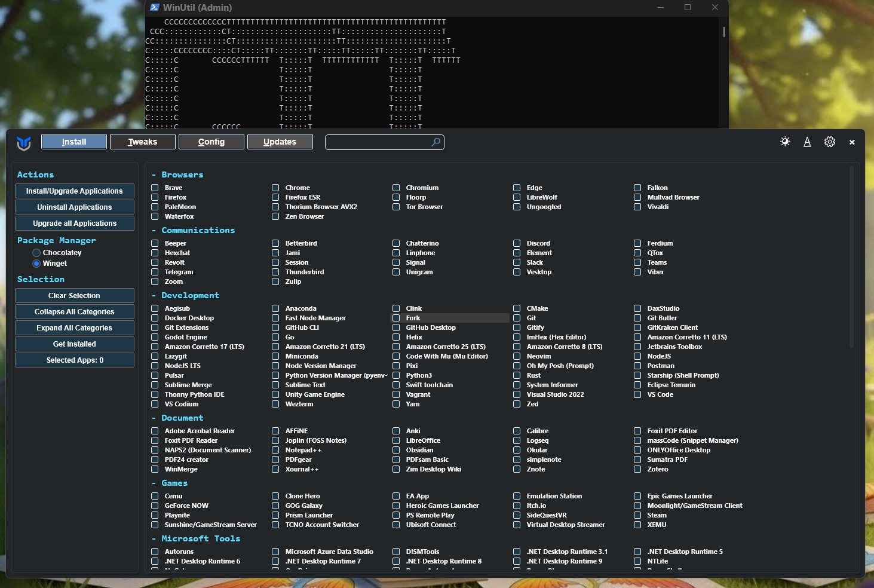This screenshot has width=874, height=588.
Task: Collapse the Microsoft Tools category
Action: click(196, 539)
